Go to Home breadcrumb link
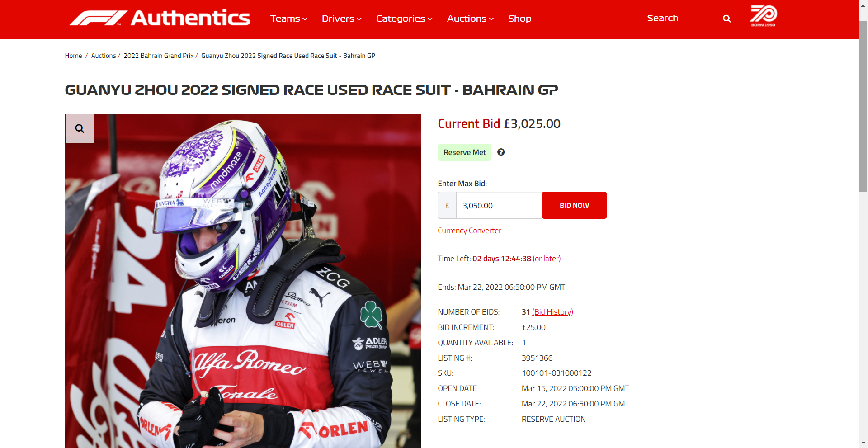Image resolution: width=868 pixels, height=448 pixels. 73,56
